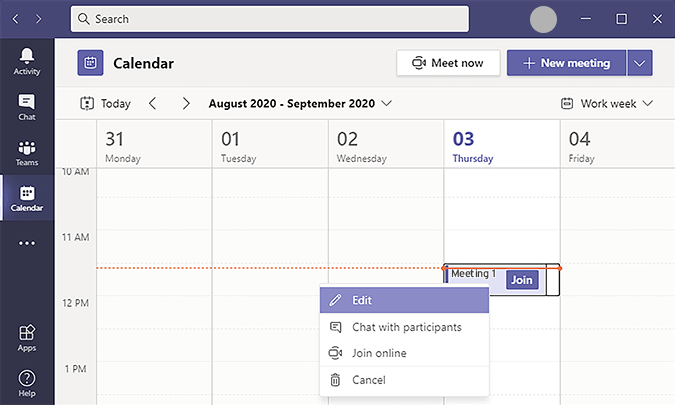
Task: Open Help from the sidebar
Action: (27, 383)
